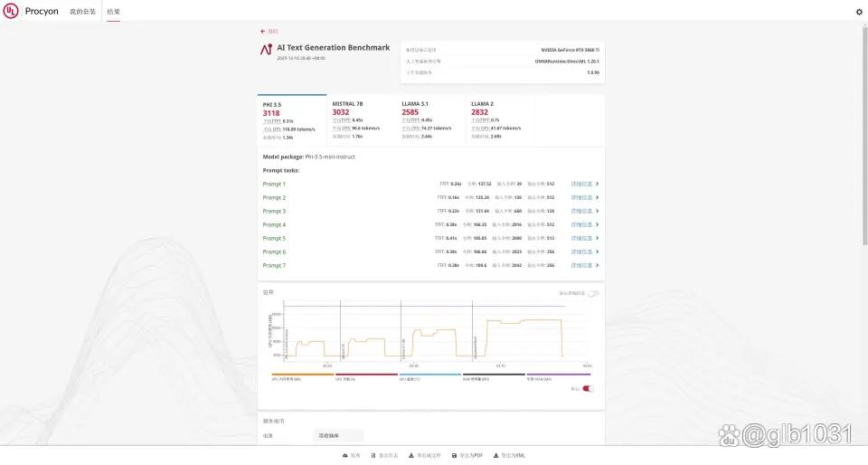This screenshot has width=868, height=465.
Task: Expand the Prompt 6 details chevron
Action: click(x=597, y=251)
